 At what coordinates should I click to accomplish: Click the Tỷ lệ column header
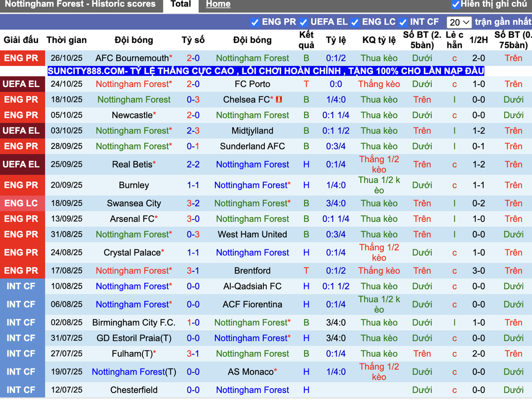[336, 40]
